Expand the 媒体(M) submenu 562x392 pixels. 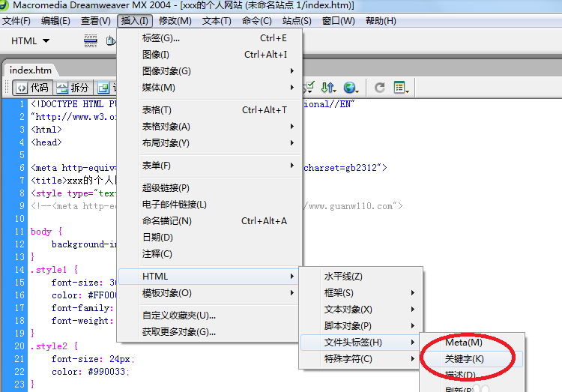[210, 88]
